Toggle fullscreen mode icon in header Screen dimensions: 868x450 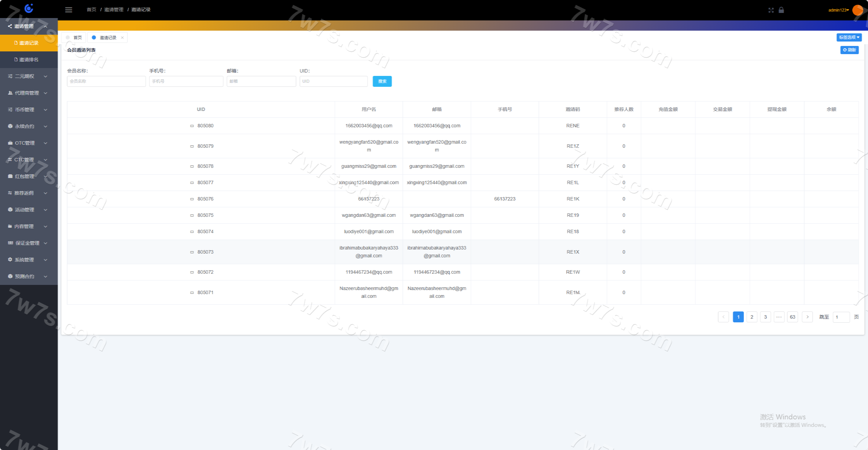point(771,10)
